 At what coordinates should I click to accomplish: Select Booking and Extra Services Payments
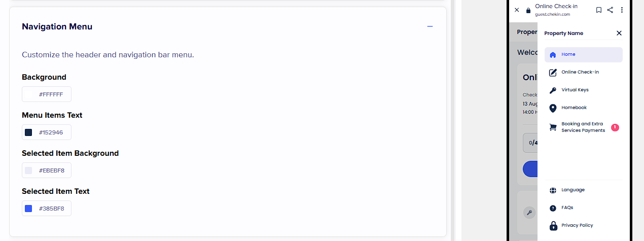pos(583,127)
